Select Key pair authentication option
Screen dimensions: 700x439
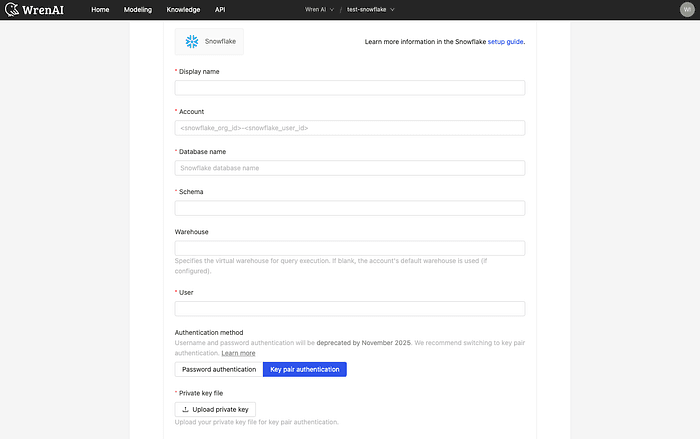(x=305, y=369)
